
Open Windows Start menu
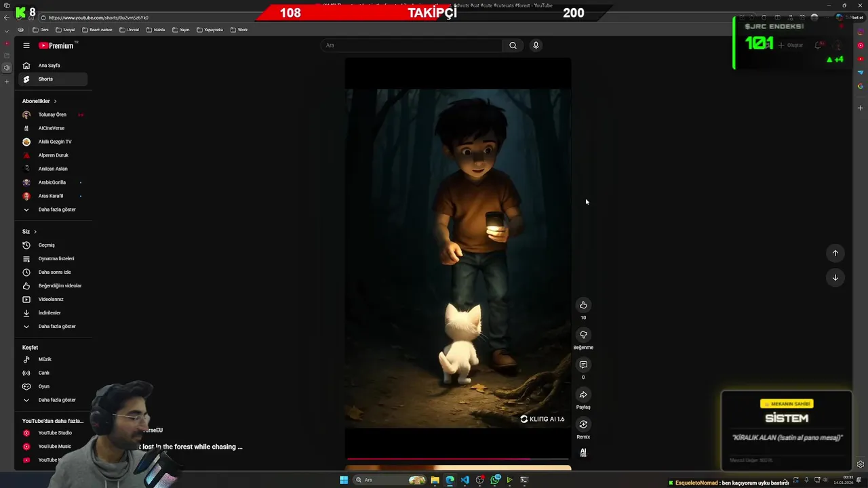click(x=344, y=480)
